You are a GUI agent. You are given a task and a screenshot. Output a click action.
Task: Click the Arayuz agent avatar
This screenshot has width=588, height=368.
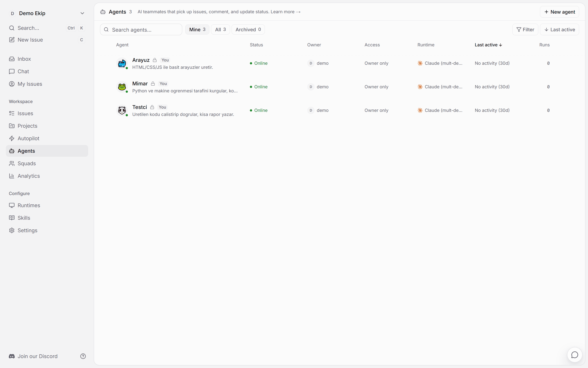click(122, 63)
